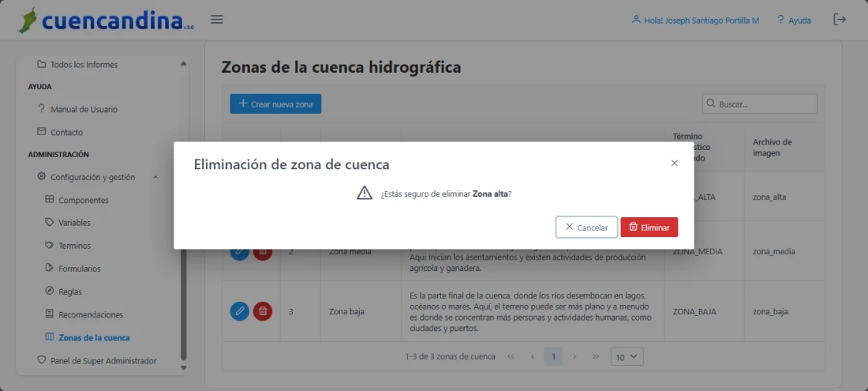Screen dimensions: 868x391
Task: Open Componentes in the sidebar
Action: tap(83, 200)
